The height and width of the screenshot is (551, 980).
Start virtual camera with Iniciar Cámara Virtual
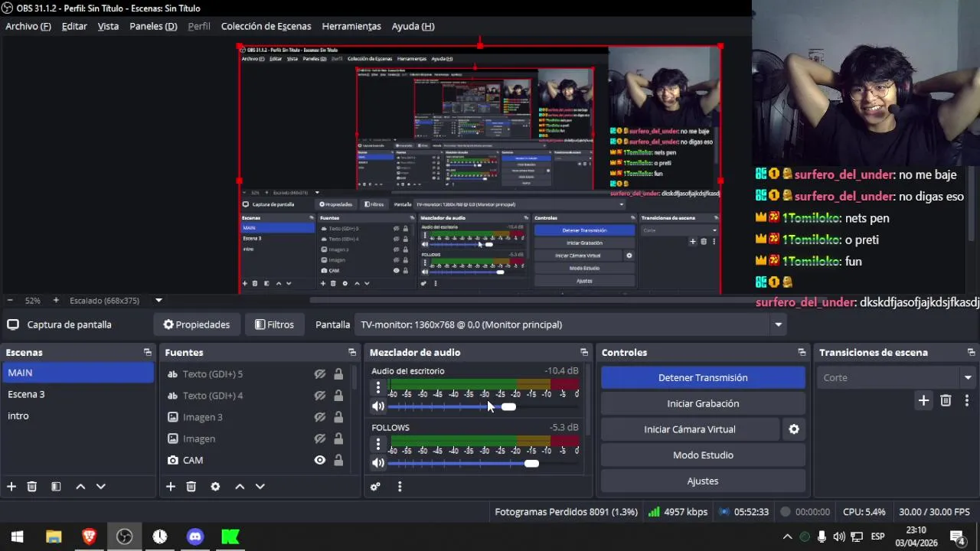(x=690, y=429)
